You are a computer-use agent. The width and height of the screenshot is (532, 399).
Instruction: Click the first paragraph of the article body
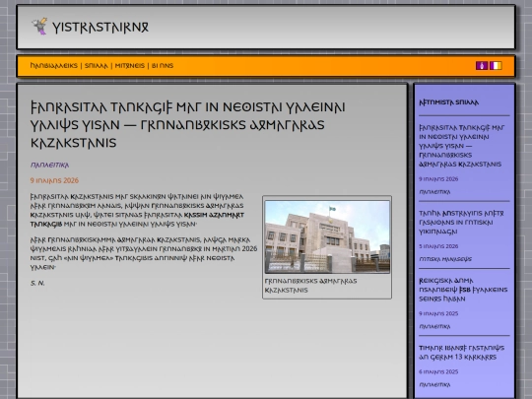[x=137, y=211]
